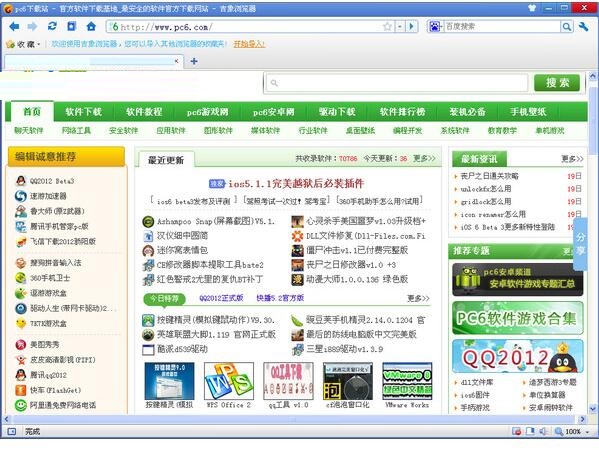The image size is (599, 450).
Task: Click the 单机游戏 category link
Action: [x=550, y=130]
